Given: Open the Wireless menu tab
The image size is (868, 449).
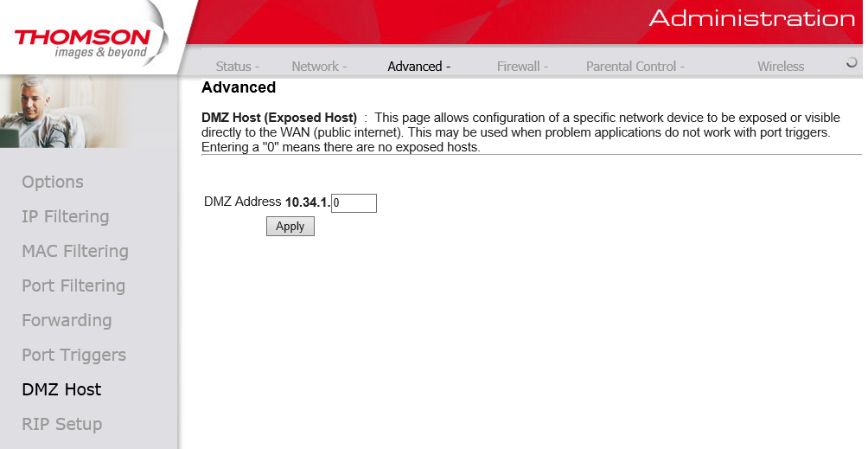Looking at the screenshot, I should (781, 67).
